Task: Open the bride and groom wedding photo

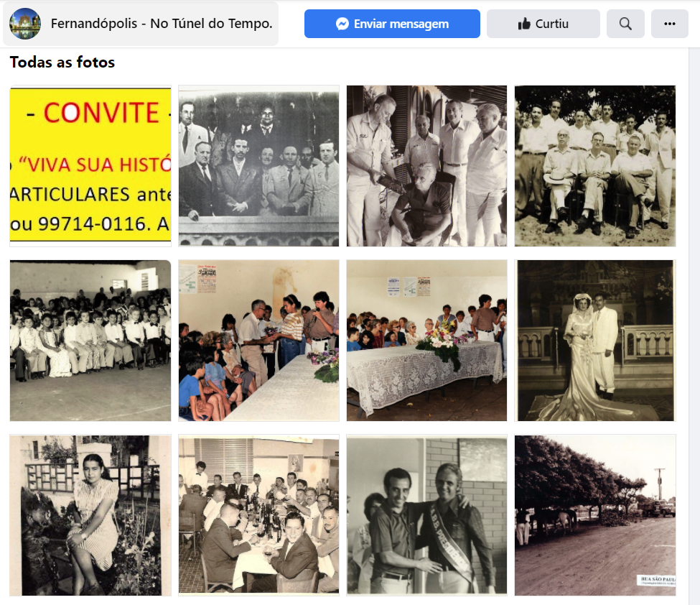Action: tap(595, 341)
